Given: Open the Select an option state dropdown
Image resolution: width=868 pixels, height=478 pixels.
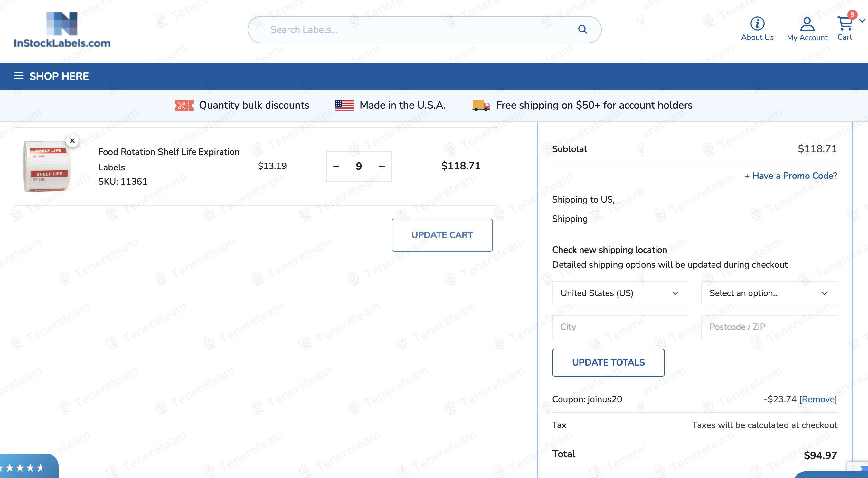Looking at the screenshot, I should click(769, 293).
